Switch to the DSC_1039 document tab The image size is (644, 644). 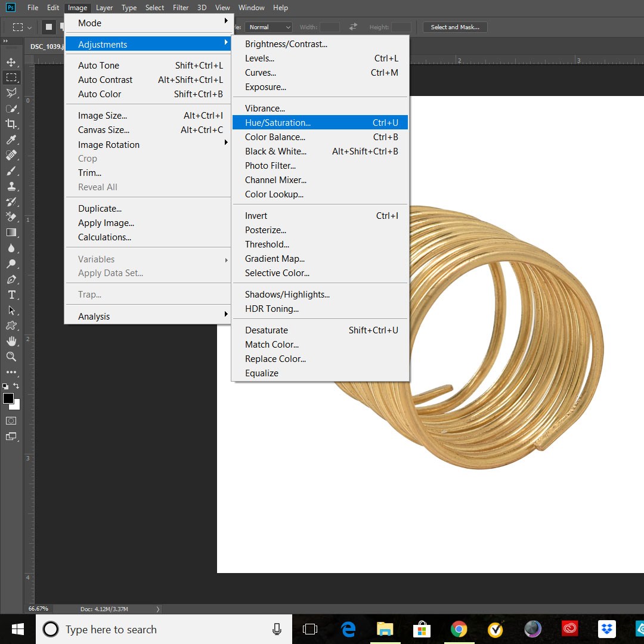pos(47,47)
